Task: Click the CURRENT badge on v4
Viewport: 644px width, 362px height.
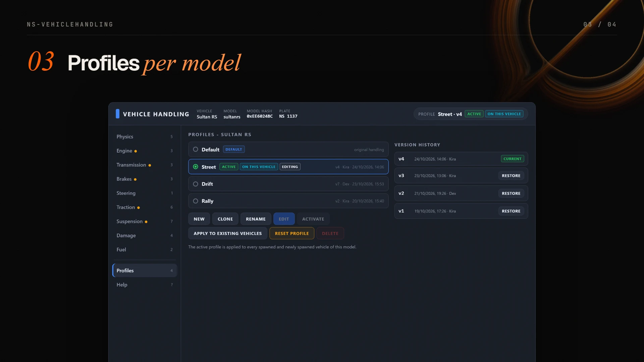Action: [x=512, y=159]
